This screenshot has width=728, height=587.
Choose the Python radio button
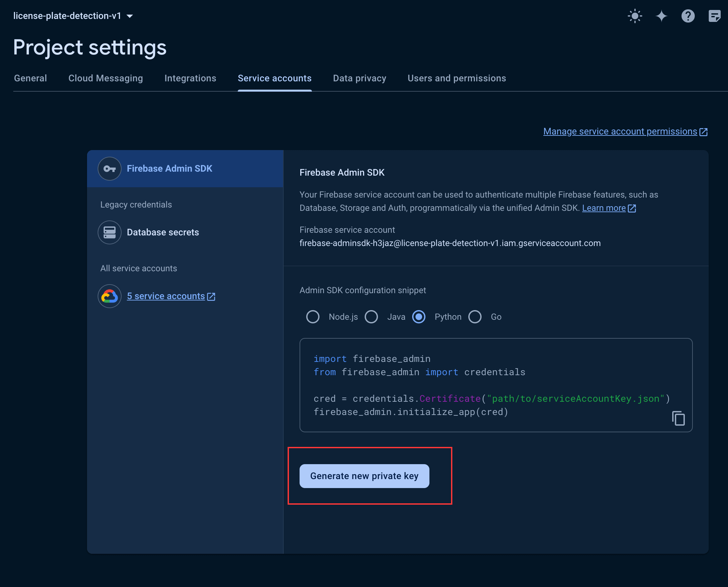[418, 317]
